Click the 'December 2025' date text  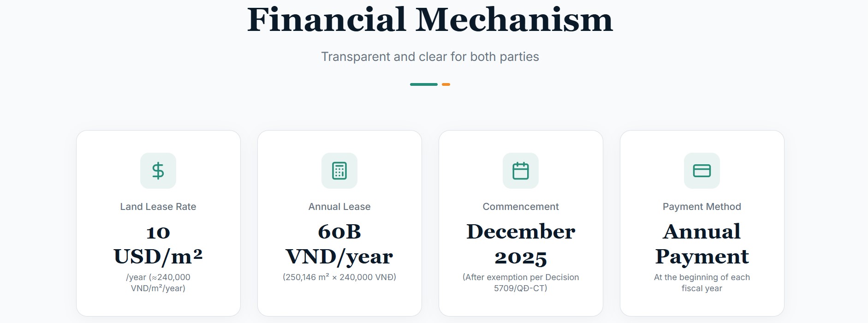click(x=521, y=244)
